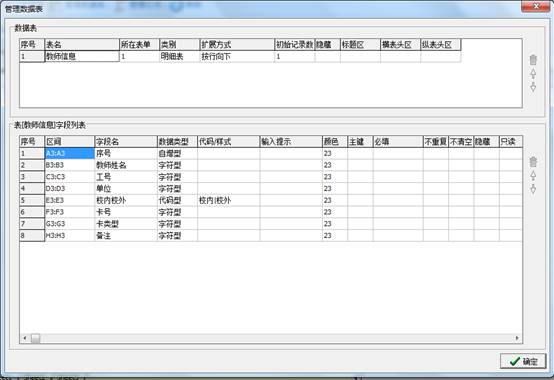Click the 标题区 column header
This screenshot has height=380, width=554.
click(360, 44)
